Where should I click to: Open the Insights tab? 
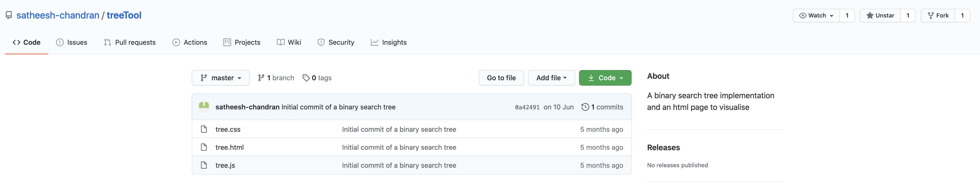[389, 42]
